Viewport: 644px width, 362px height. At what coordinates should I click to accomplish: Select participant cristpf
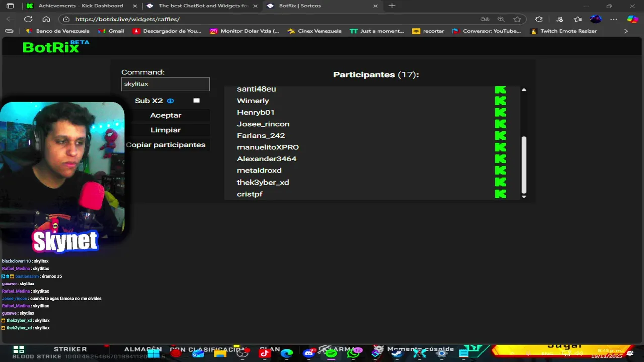(250, 194)
